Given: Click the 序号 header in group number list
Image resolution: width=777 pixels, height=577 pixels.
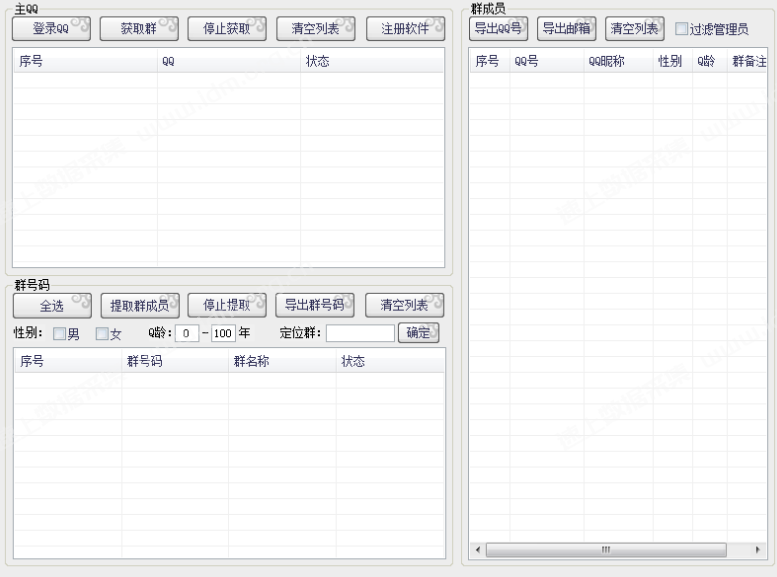Looking at the screenshot, I should [x=68, y=361].
